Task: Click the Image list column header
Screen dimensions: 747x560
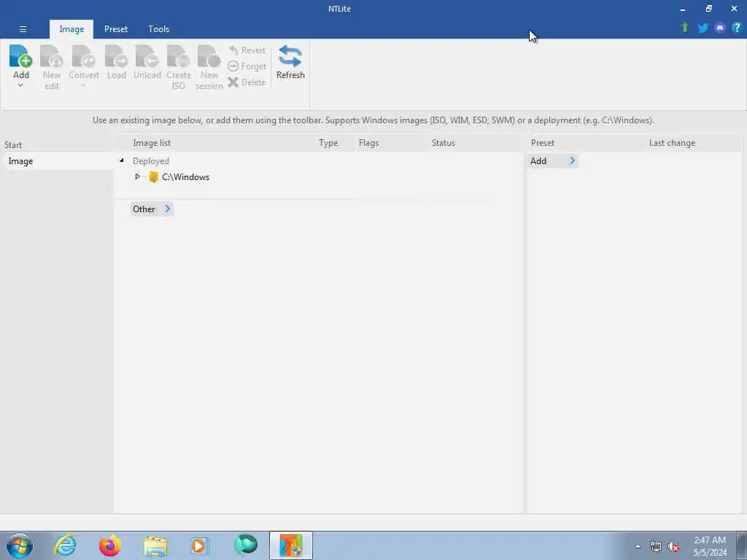Action: tap(152, 143)
